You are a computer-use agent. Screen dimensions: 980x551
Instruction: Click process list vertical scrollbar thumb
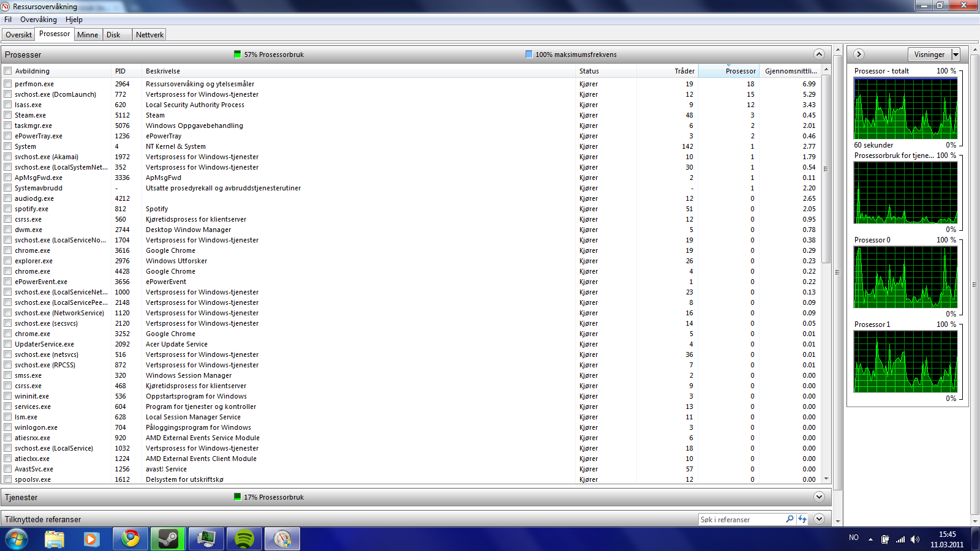826,168
